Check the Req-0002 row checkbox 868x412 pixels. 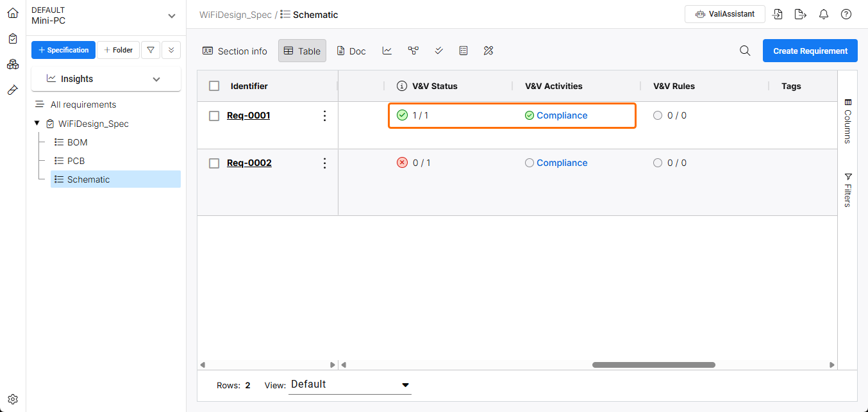[x=215, y=163]
